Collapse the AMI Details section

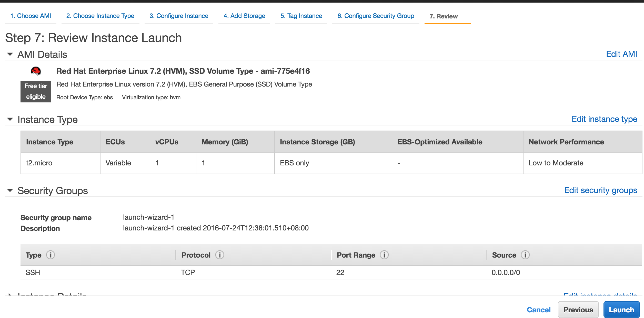10,54
